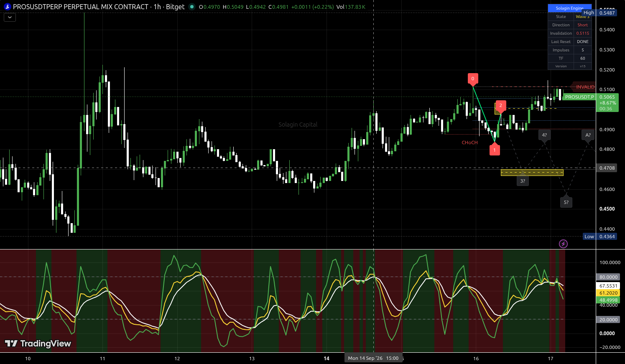625x364 pixels.
Task: Click the change value +0.0011 (+0.22%)
Action: pyautogui.click(x=312, y=7)
